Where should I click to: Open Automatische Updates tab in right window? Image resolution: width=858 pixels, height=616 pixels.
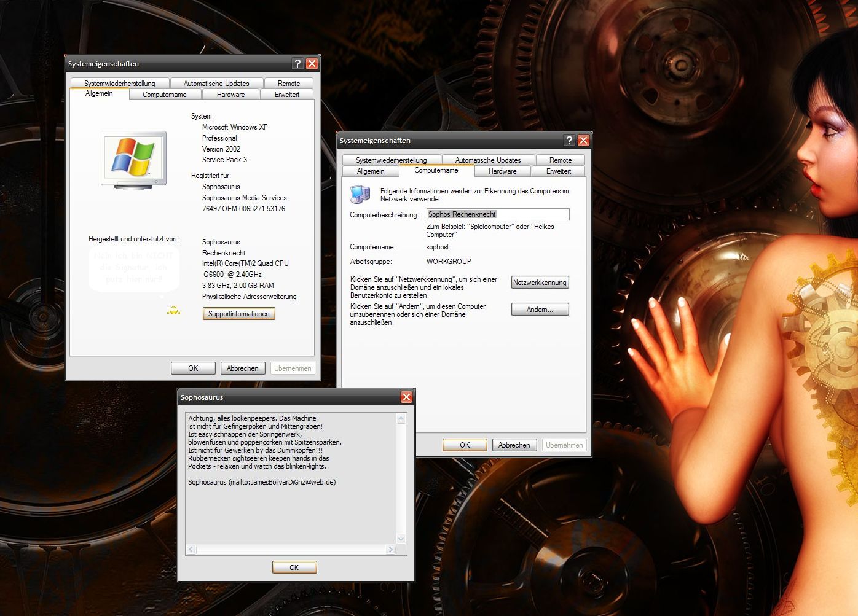(x=488, y=160)
